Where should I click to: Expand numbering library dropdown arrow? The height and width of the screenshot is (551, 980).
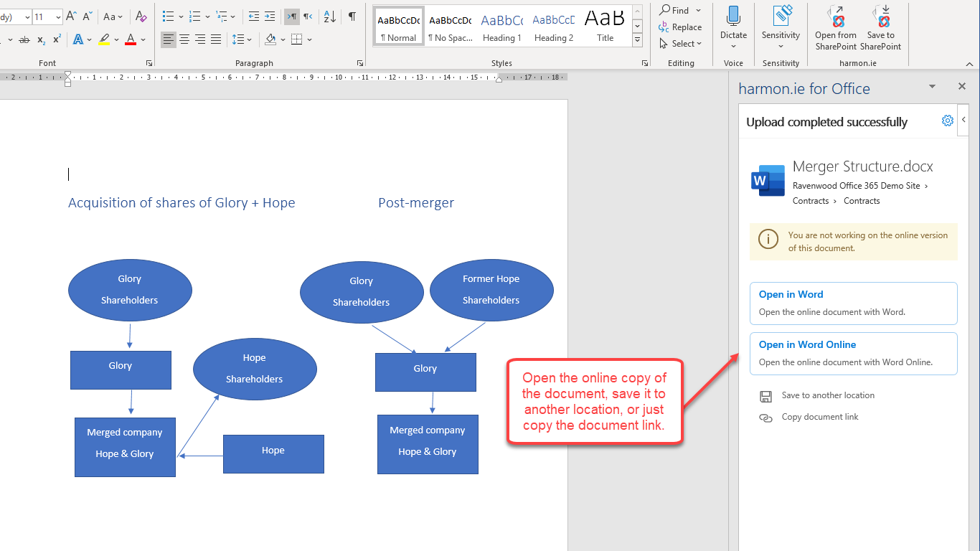click(207, 16)
